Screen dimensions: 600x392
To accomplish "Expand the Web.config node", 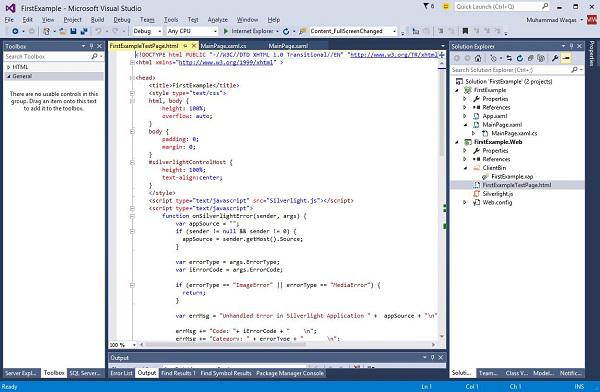I will click(465, 203).
